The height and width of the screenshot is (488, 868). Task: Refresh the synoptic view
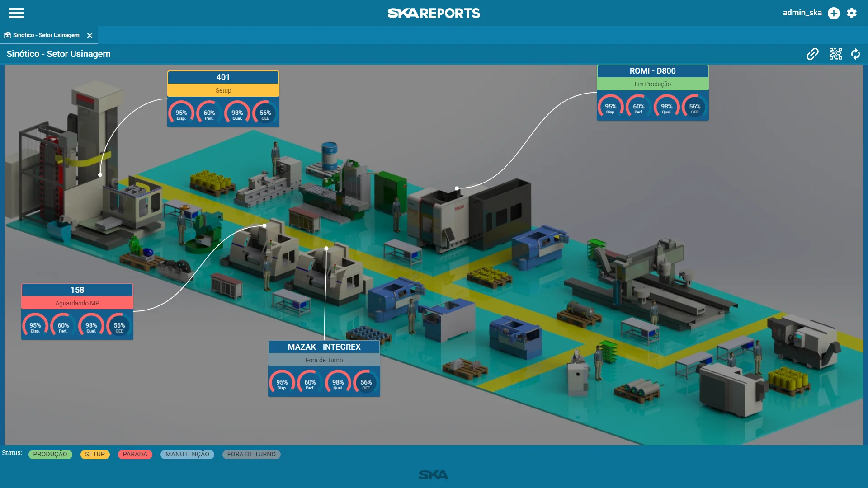coord(855,54)
